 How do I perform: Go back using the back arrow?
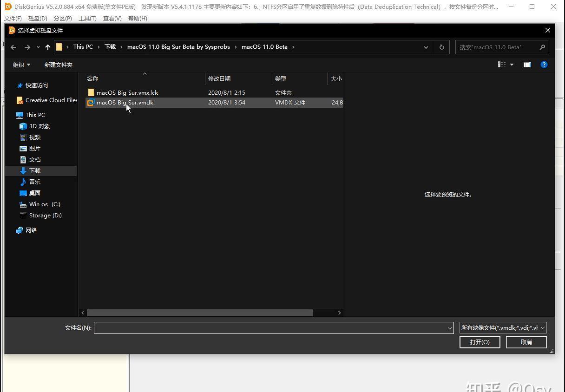(13, 47)
